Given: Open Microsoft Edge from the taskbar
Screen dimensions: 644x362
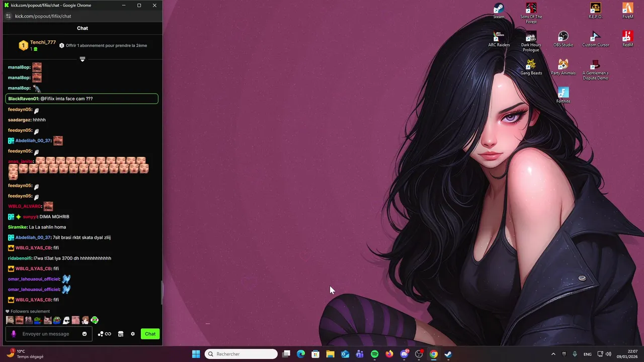Looking at the screenshot, I should pyautogui.click(x=301, y=354).
